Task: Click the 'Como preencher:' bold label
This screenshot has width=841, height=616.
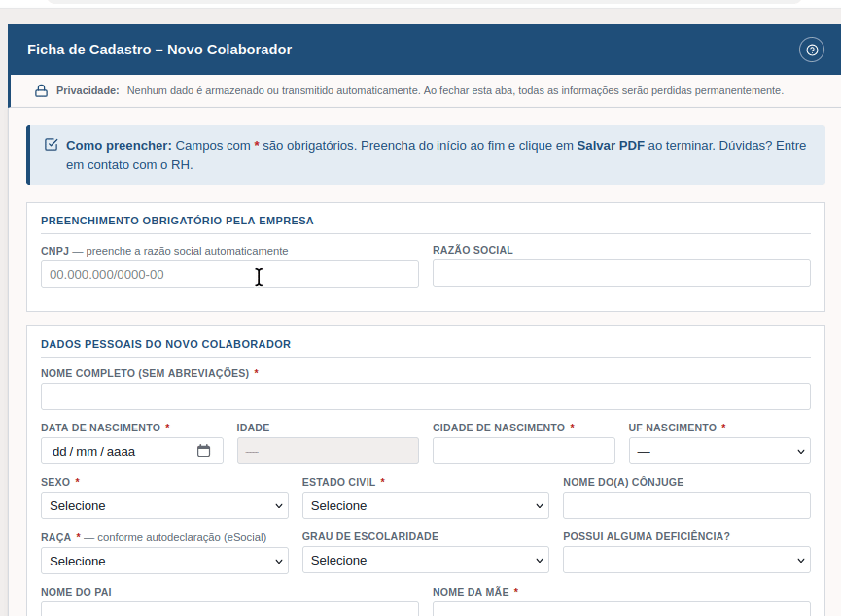Action: 119,146
